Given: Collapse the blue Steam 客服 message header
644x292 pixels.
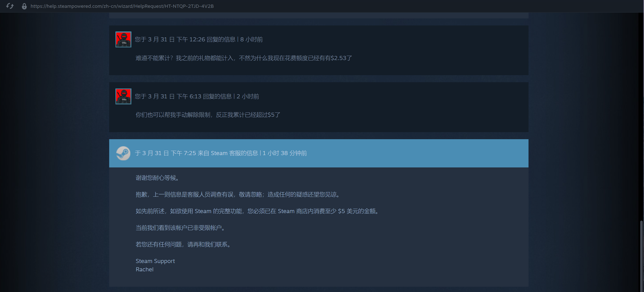Looking at the screenshot, I should (319, 153).
